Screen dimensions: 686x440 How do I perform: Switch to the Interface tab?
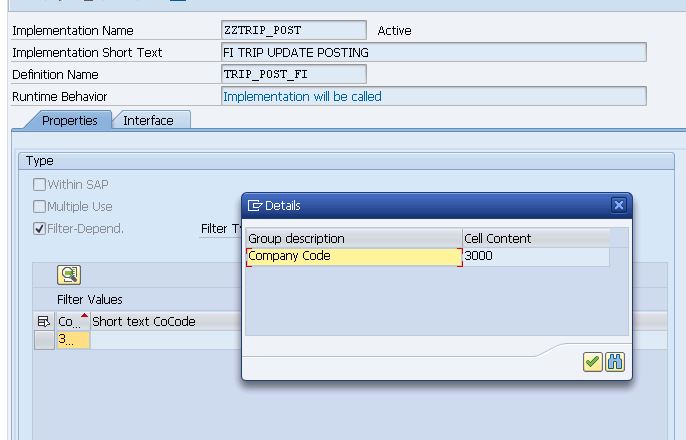[148, 120]
